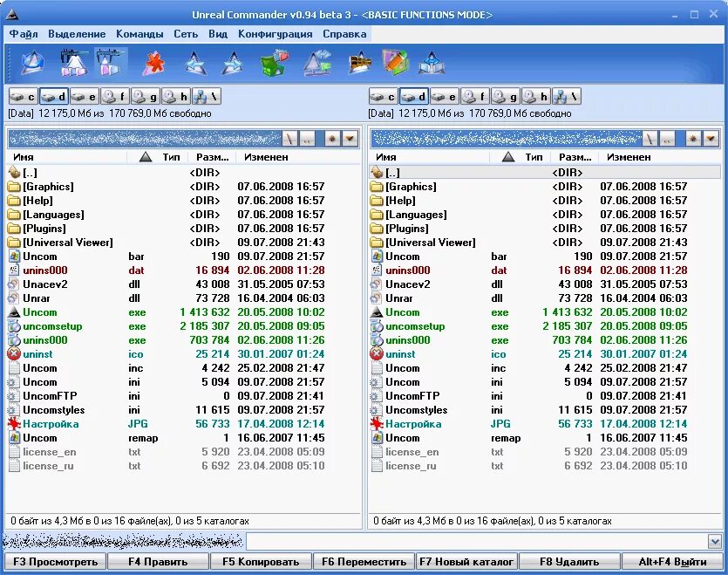
Task: Open command line history dropdown
Action: pos(715,542)
